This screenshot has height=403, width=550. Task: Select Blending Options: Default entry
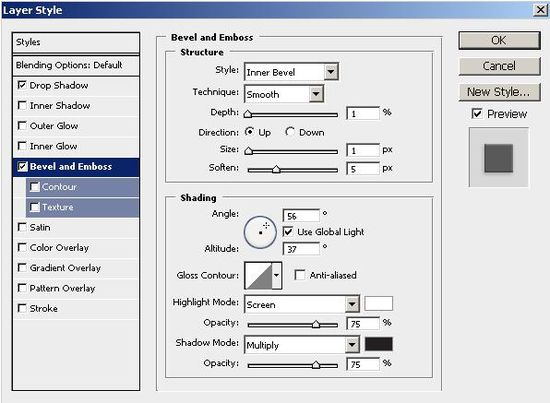[x=76, y=65]
